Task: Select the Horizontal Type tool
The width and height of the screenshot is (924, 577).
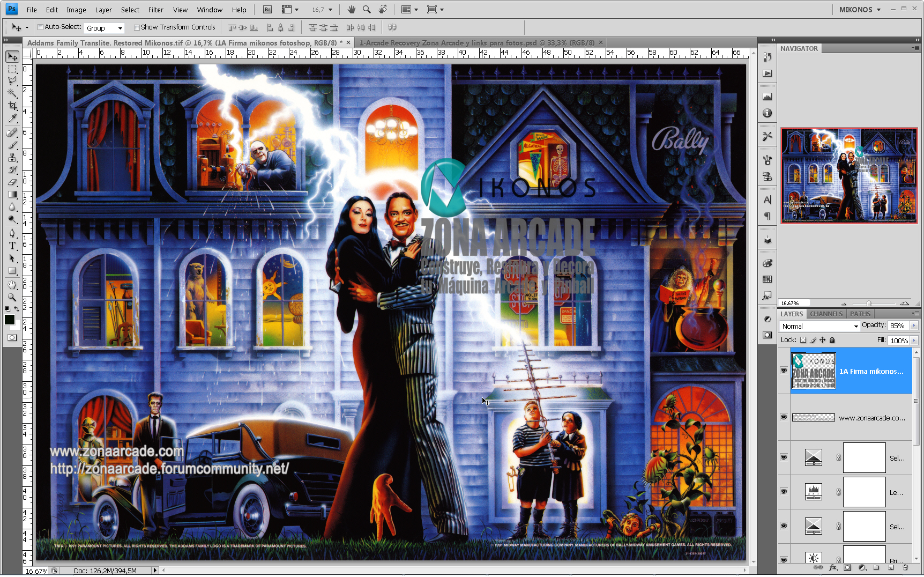Action: pyautogui.click(x=12, y=246)
